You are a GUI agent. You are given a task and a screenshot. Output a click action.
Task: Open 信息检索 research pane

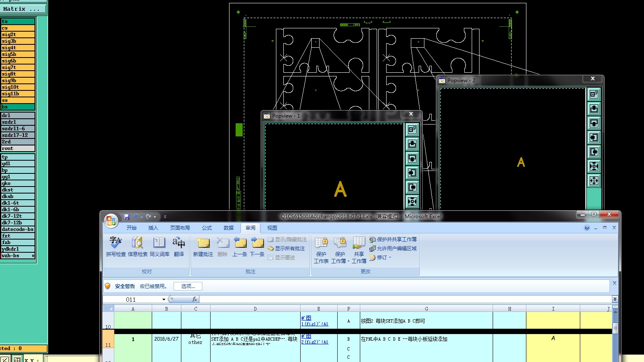(138, 247)
